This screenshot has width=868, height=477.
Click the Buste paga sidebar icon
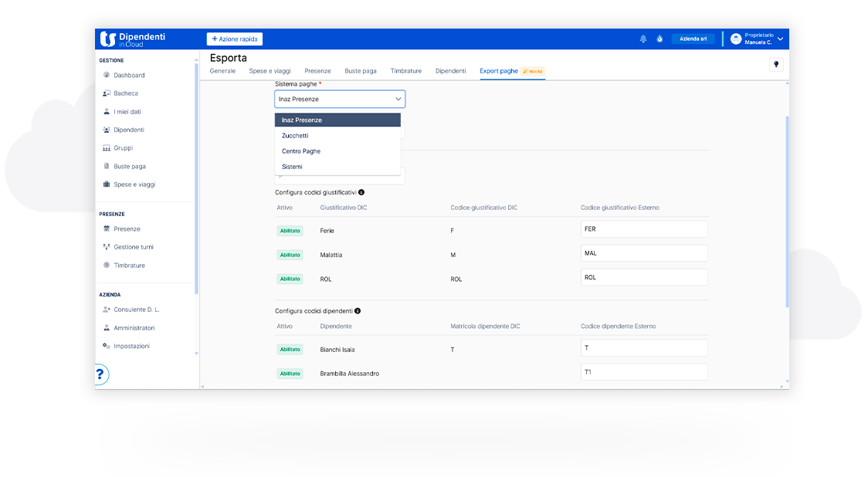click(107, 167)
